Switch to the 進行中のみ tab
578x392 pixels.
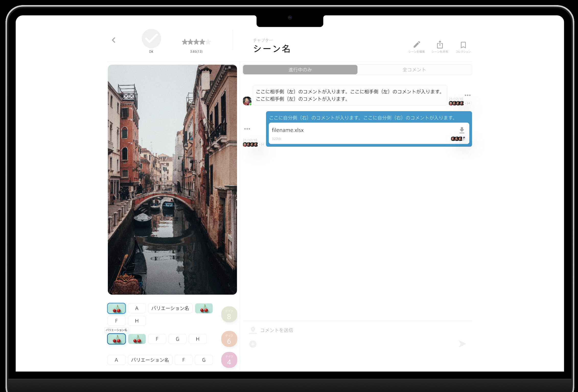(x=300, y=70)
